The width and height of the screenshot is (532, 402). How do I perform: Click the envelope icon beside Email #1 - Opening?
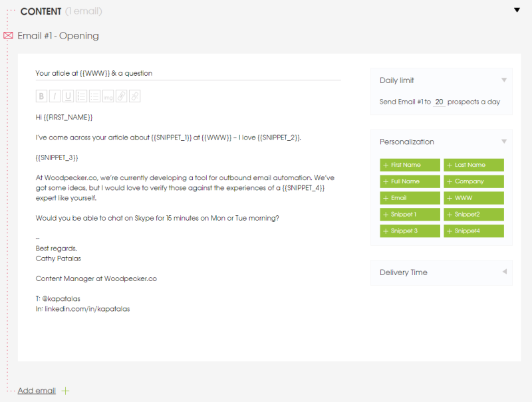(x=8, y=36)
